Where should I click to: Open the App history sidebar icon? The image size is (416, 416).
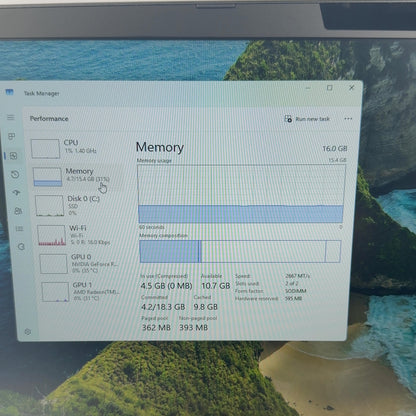[x=15, y=174]
